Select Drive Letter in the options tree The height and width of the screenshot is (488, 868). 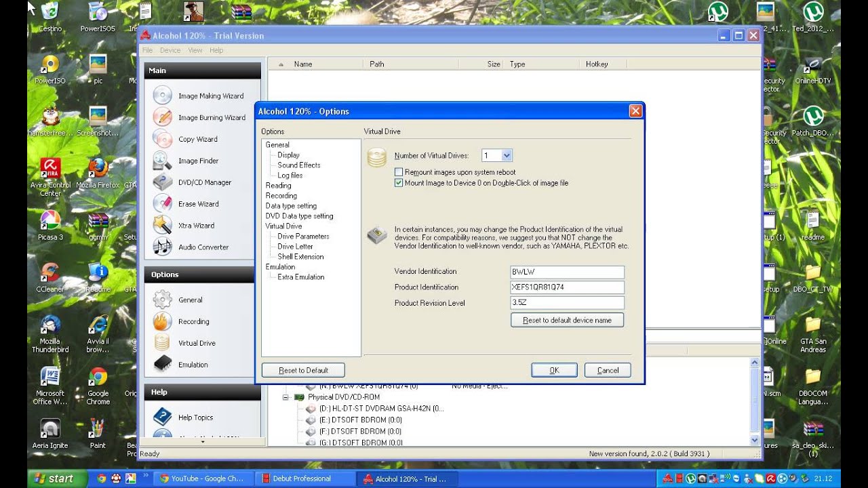[295, 246]
